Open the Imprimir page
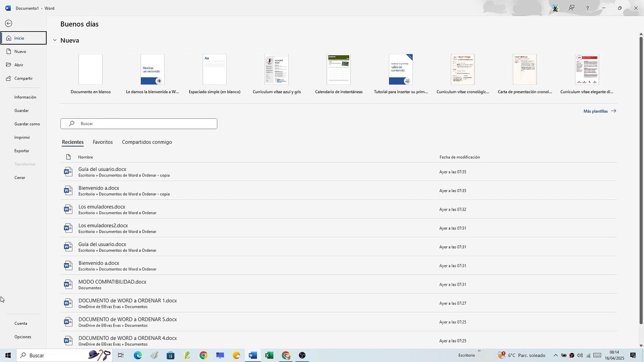 (x=22, y=137)
